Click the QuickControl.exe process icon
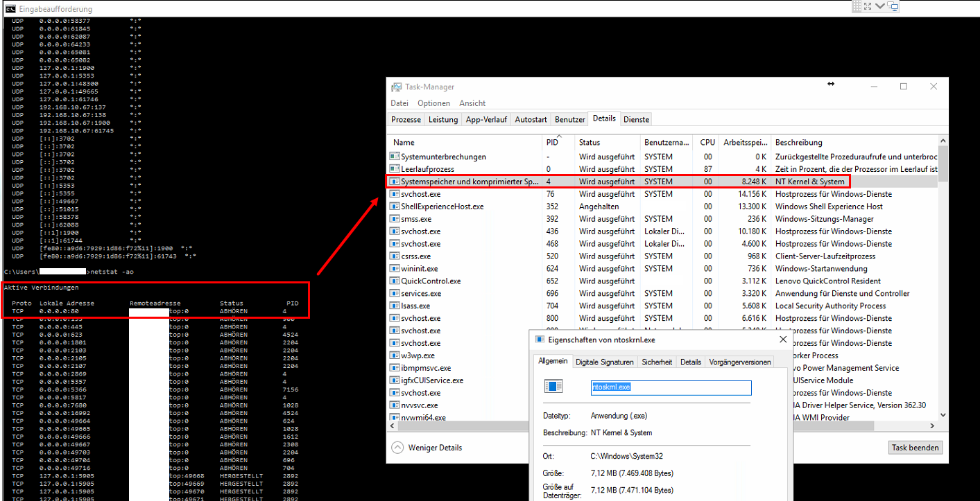The image size is (980, 501). pos(395,281)
